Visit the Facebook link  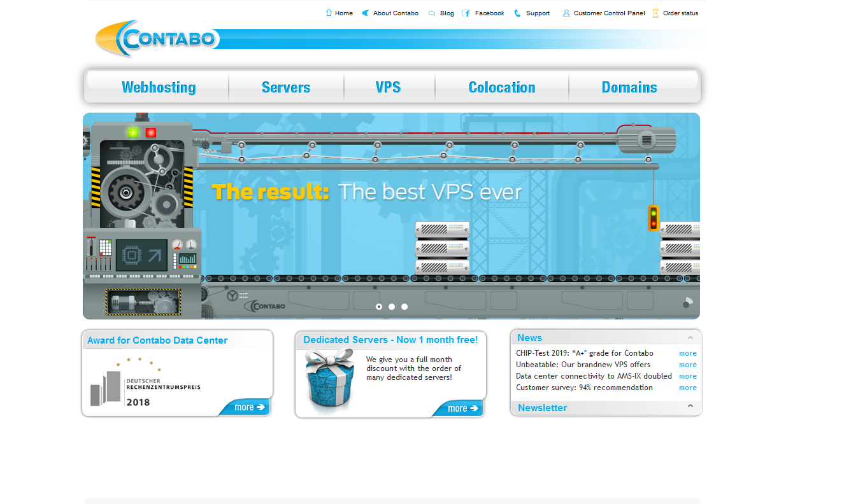(x=490, y=13)
